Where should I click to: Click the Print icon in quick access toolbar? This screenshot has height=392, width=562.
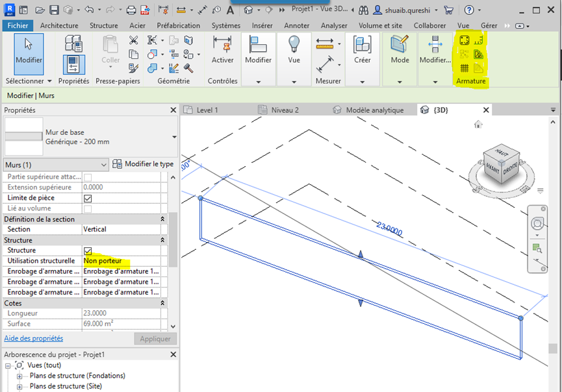click(131, 10)
